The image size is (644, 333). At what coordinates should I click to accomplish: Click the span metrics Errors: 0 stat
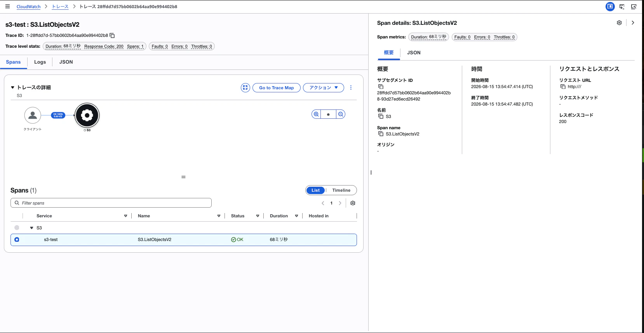482,37
